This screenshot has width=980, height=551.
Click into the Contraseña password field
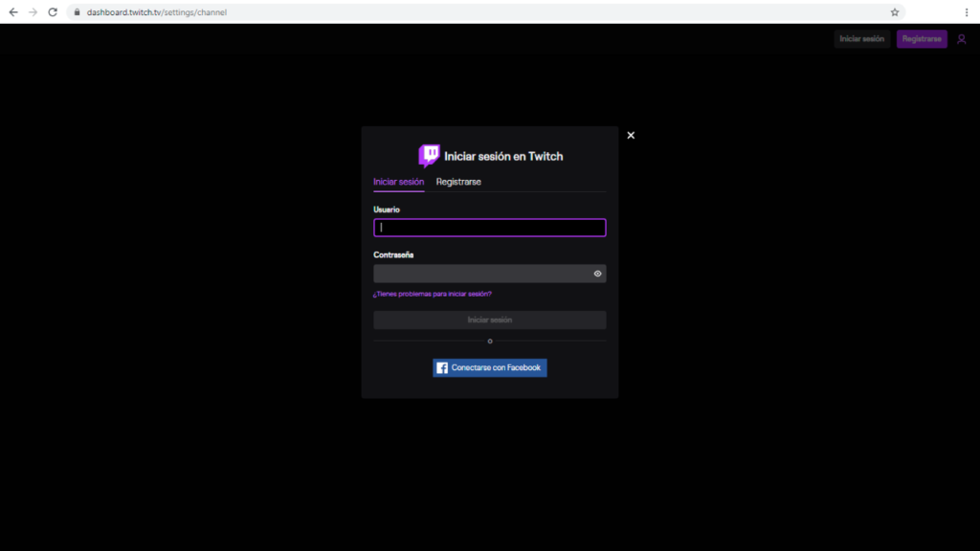(480, 274)
